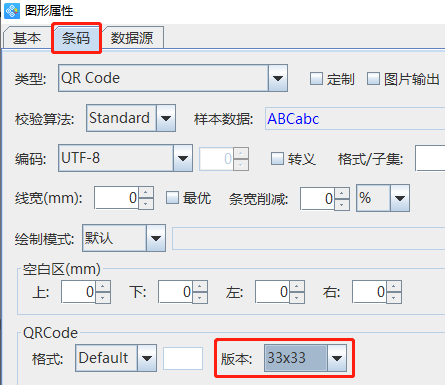Switch to the 基本 tab
The width and height of the screenshot is (445, 385).
[27, 38]
